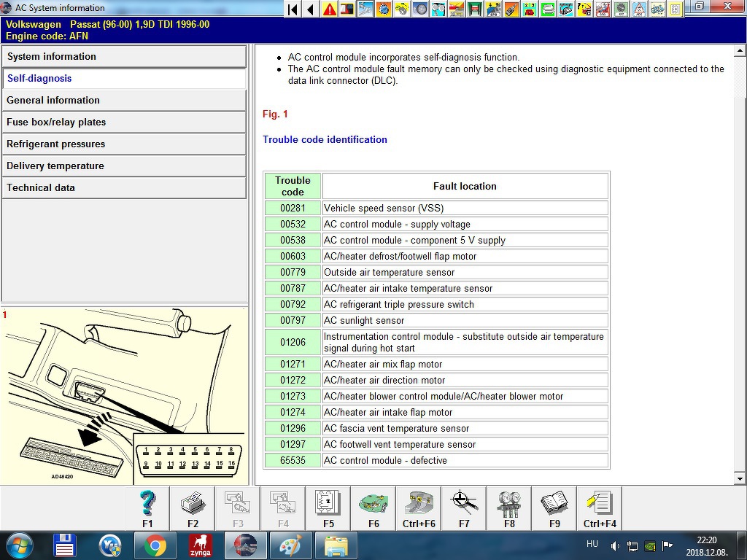Click the ABS triangle toolbar icon
The image size is (747, 560).
click(x=639, y=9)
